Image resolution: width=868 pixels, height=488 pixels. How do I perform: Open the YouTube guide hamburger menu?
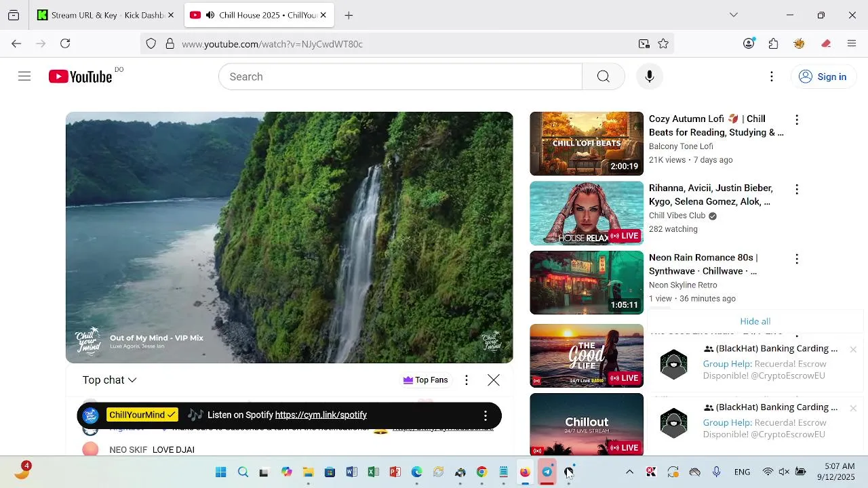pyautogui.click(x=24, y=77)
